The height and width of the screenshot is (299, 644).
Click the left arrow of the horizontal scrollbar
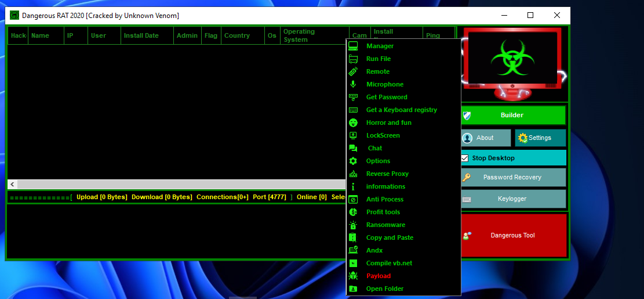(12, 184)
